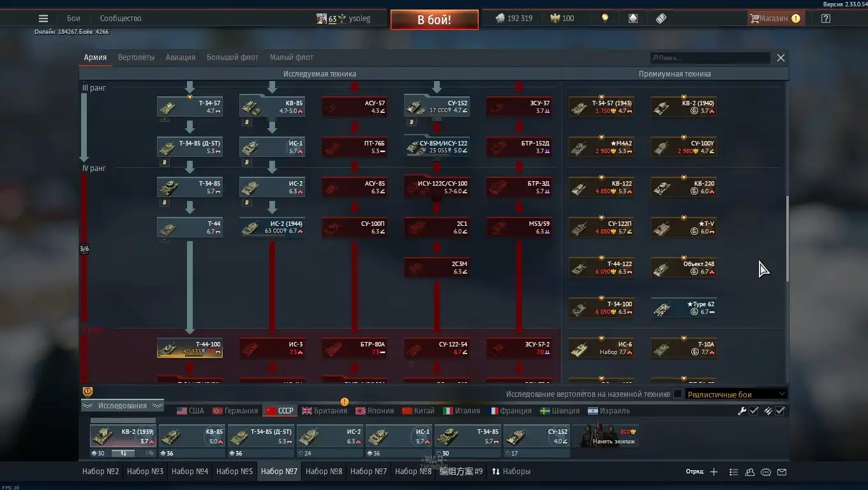Close the research tree window

[781, 57]
